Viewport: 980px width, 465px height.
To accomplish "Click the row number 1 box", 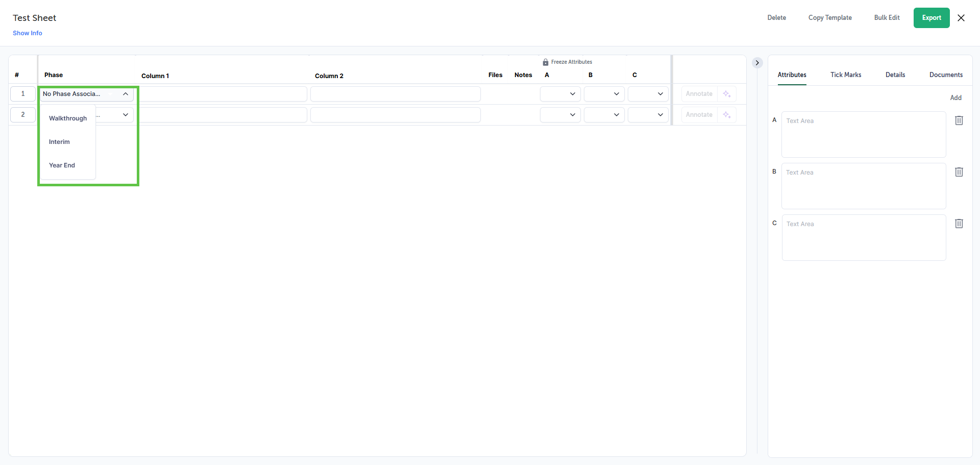I will pos(23,94).
